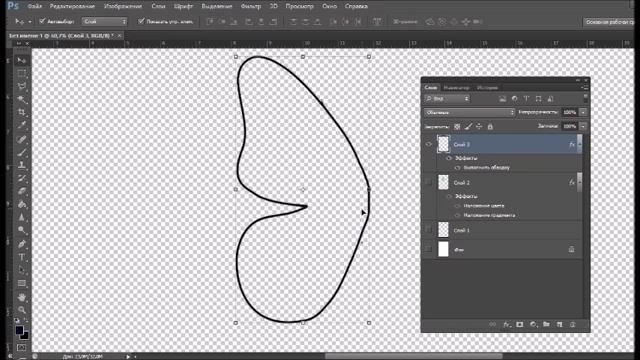
Task: Create a new layer
Action: pos(560,324)
